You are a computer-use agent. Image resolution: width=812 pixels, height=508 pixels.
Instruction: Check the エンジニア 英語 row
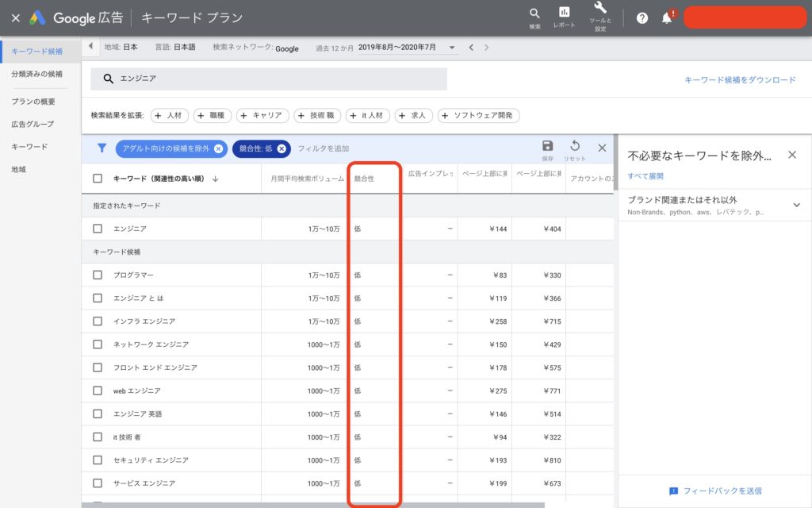tap(98, 414)
